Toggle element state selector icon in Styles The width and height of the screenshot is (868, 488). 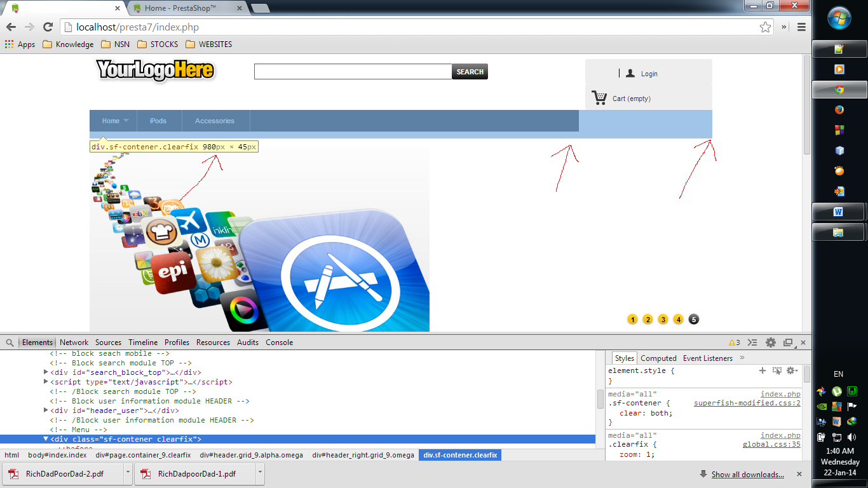pos(776,370)
